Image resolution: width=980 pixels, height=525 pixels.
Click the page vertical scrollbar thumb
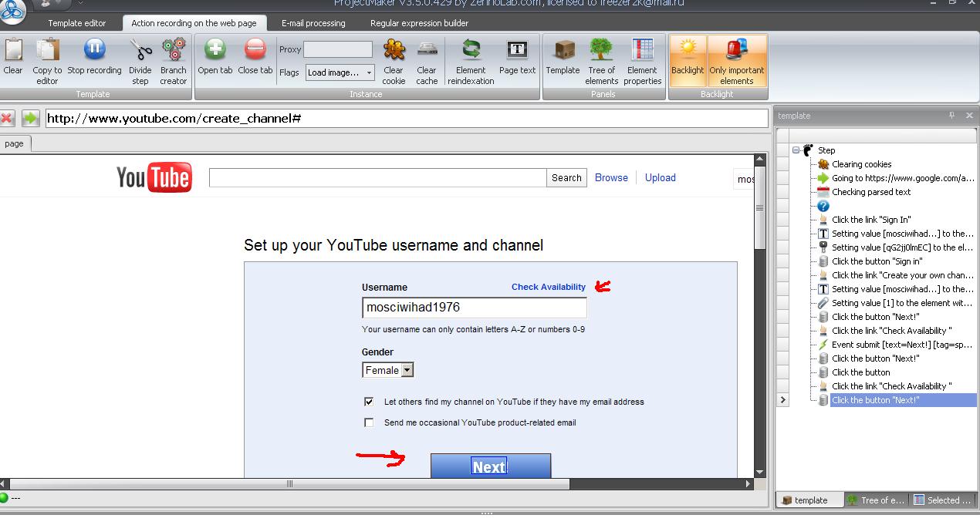tap(759, 207)
